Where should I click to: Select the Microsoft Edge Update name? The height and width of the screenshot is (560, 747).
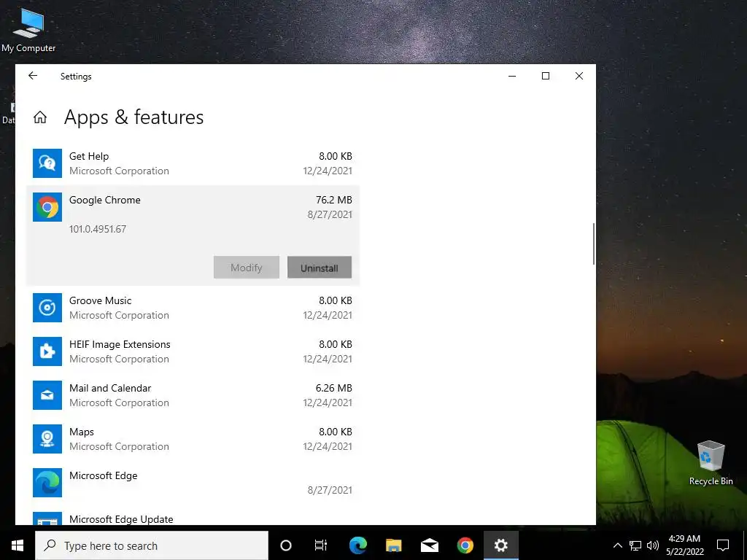point(121,519)
